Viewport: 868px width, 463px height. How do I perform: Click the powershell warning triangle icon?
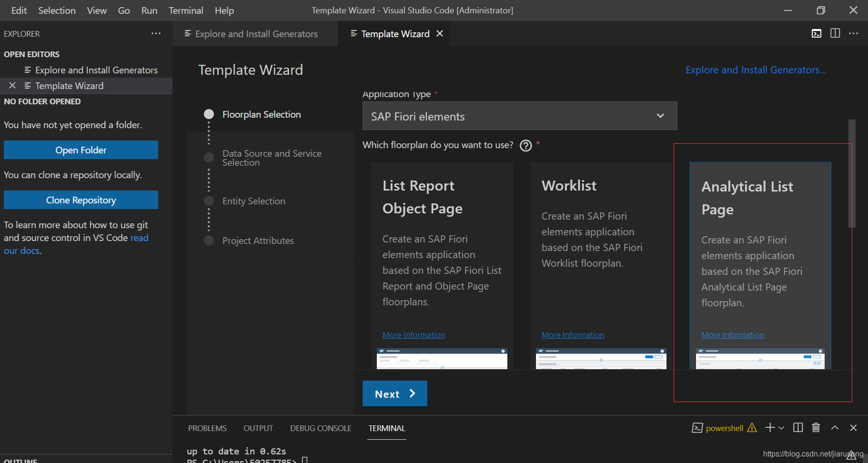752,427
